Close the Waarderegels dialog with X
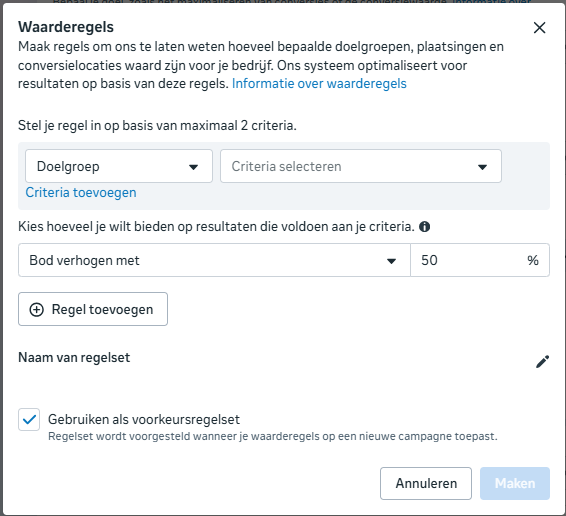Image resolution: width=566 pixels, height=516 pixels. [x=539, y=28]
